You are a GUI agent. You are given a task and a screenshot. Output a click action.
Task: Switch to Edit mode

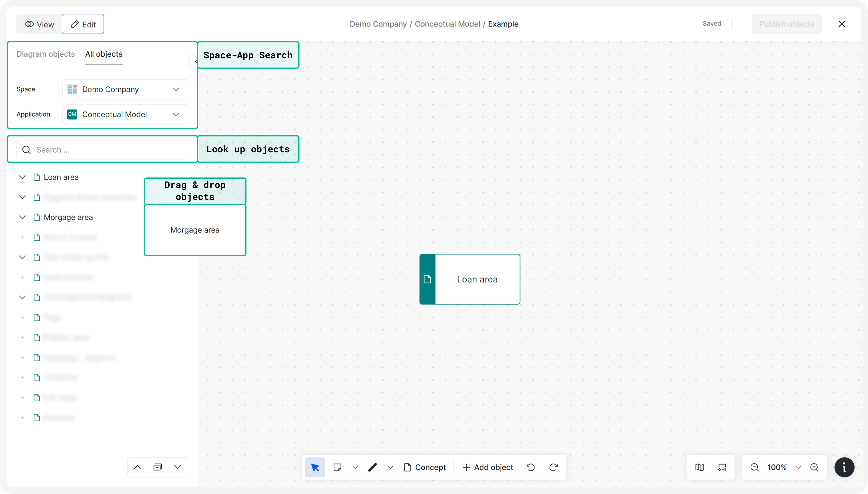pos(82,24)
